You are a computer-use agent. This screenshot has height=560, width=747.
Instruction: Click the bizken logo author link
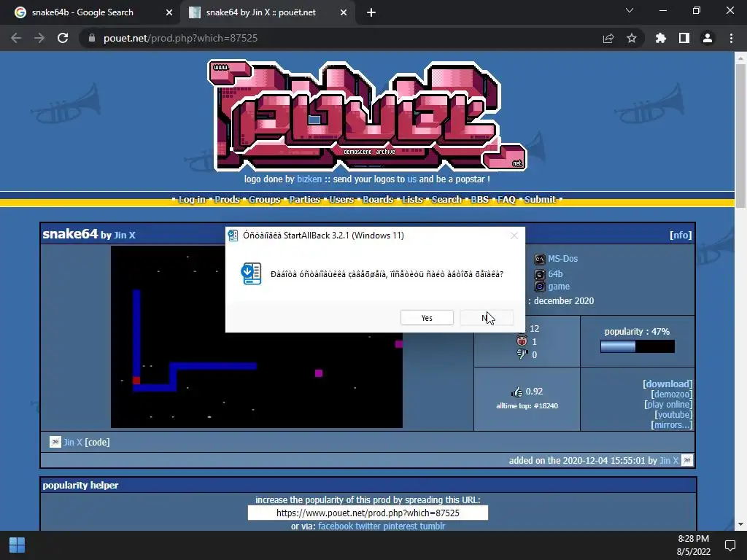[x=309, y=179]
